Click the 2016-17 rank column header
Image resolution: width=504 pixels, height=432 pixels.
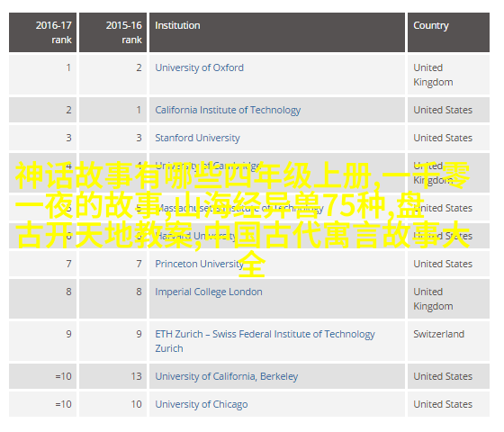43,32
